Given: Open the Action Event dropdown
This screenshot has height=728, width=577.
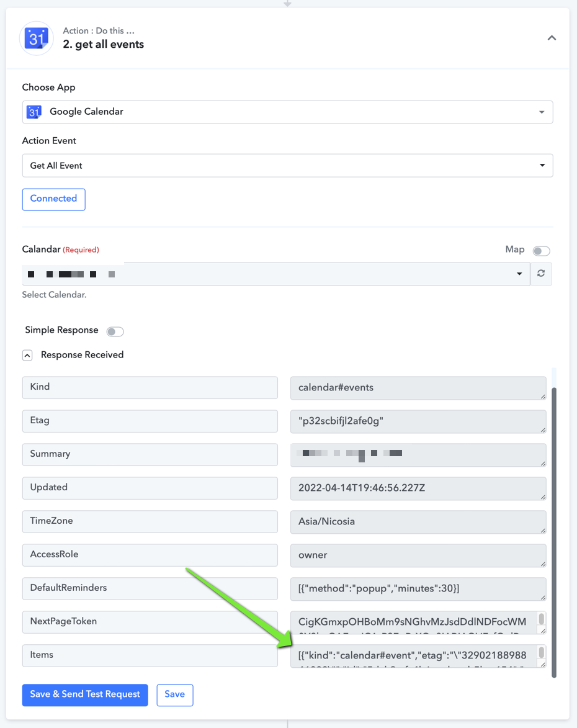Looking at the screenshot, I should (287, 165).
